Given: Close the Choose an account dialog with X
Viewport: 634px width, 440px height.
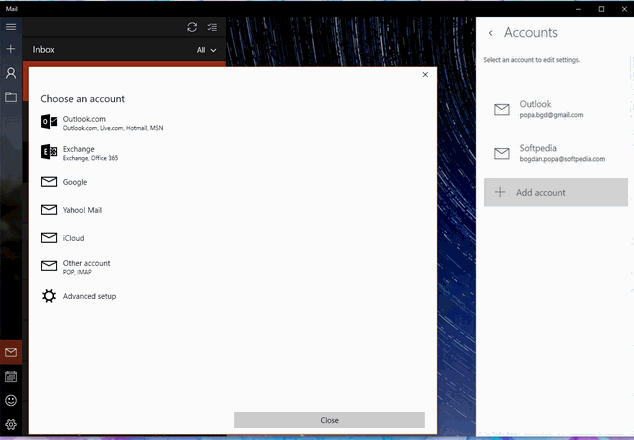Looking at the screenshot, I should click(x=425, y=74).
